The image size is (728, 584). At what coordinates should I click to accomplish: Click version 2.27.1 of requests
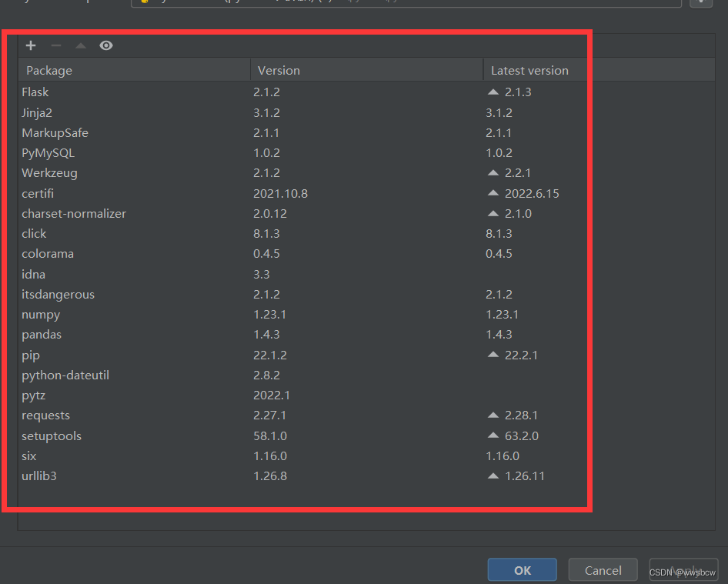click(270, 415)
